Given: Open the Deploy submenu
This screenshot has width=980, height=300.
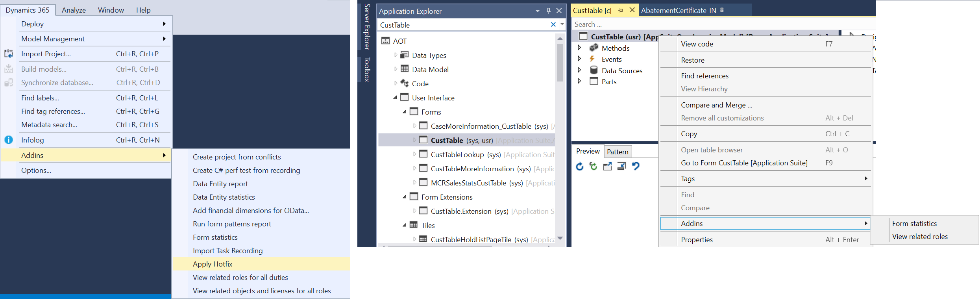Looking at the screenshot, I should (x=94, y=24).
